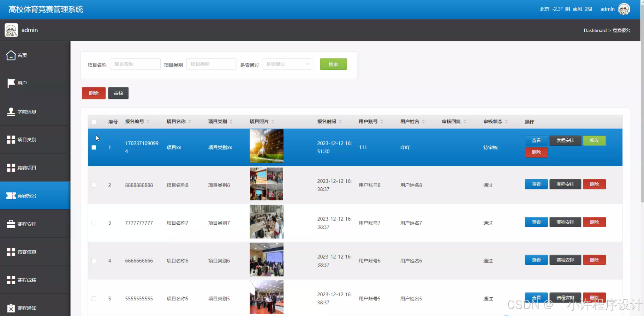Image resolution: width=644 pixels, height=316 pixels.
Task: Click the red 删除 batch button above table
Action: (x=94, y=93)
